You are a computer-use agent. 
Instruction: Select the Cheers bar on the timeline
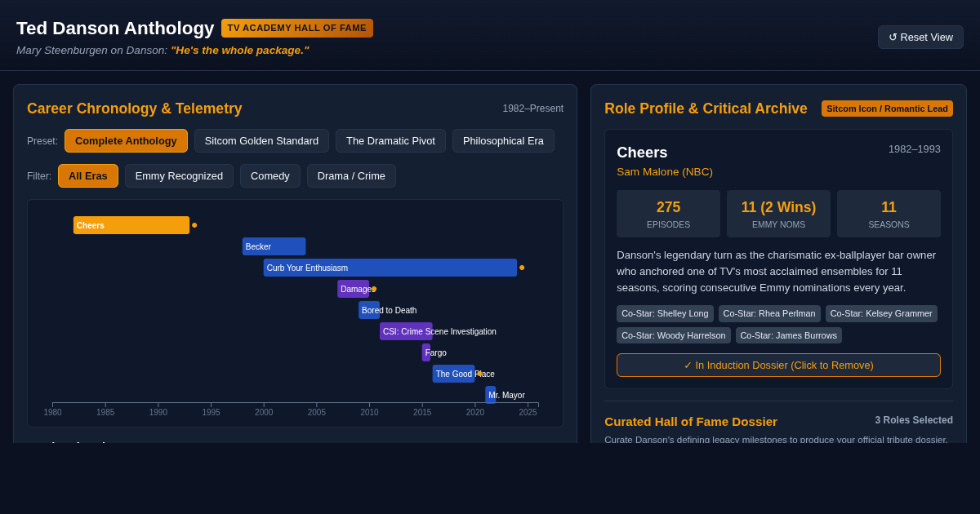[x=131, y=225]
